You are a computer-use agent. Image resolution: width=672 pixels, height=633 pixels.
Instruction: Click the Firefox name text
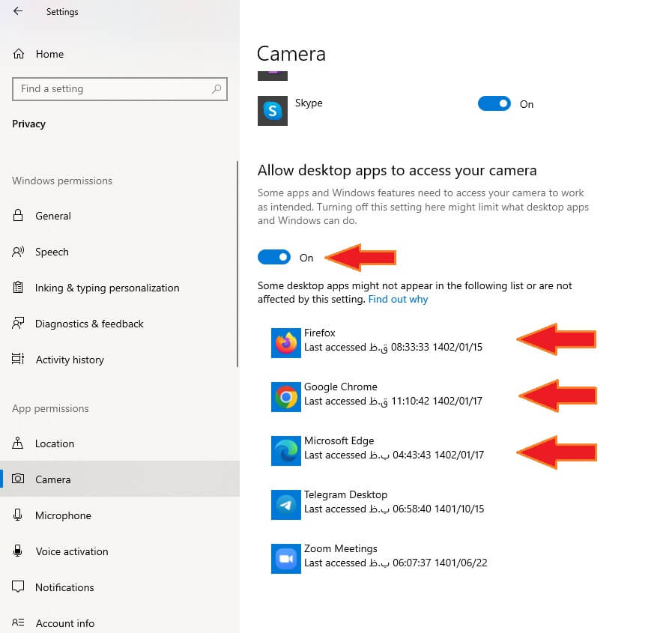pyautogui.click(x=319, y=333)
